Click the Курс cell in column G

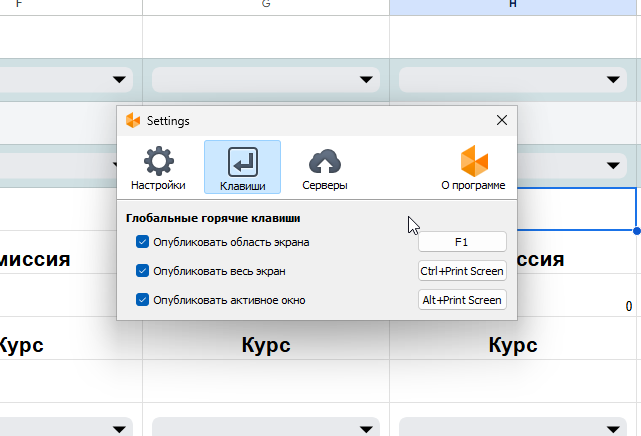coord(266,346)
